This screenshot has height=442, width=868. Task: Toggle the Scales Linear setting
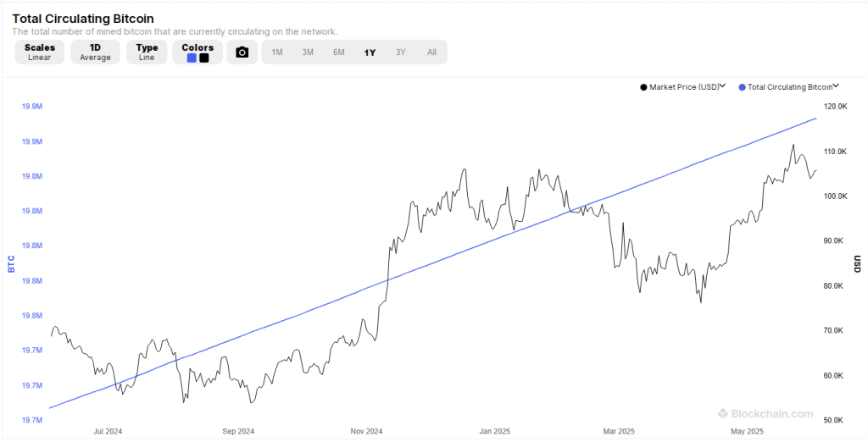pyautogui.click(x=39, y=52)
